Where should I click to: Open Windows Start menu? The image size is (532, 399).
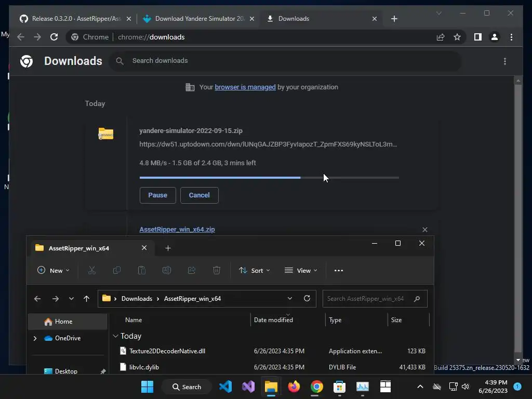pyautogui.click(x=147, y=387)
